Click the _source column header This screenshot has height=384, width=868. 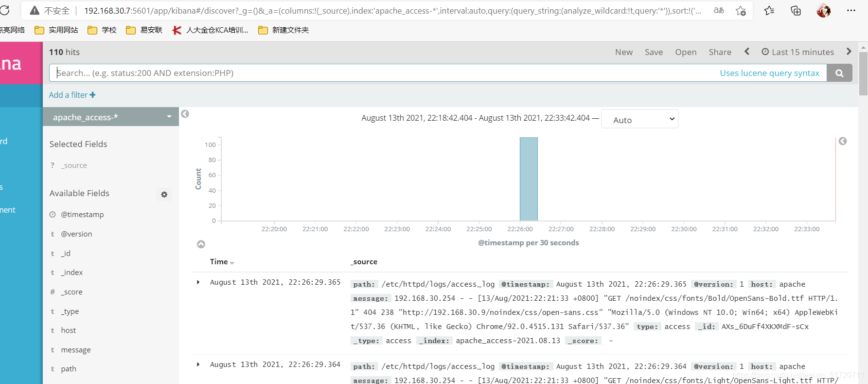[x=364, y=262]
